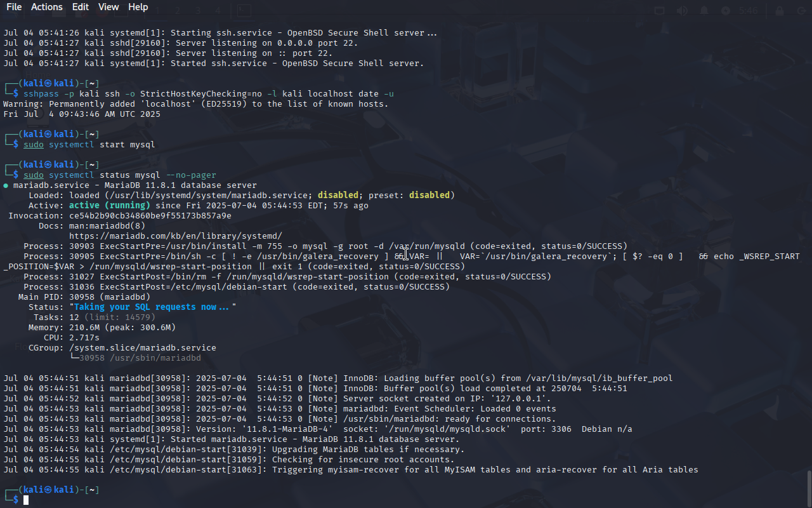Switch to workspace 4 in the panel
The height and width of the screenshot is (508, 812).
(x=218, y=11)
